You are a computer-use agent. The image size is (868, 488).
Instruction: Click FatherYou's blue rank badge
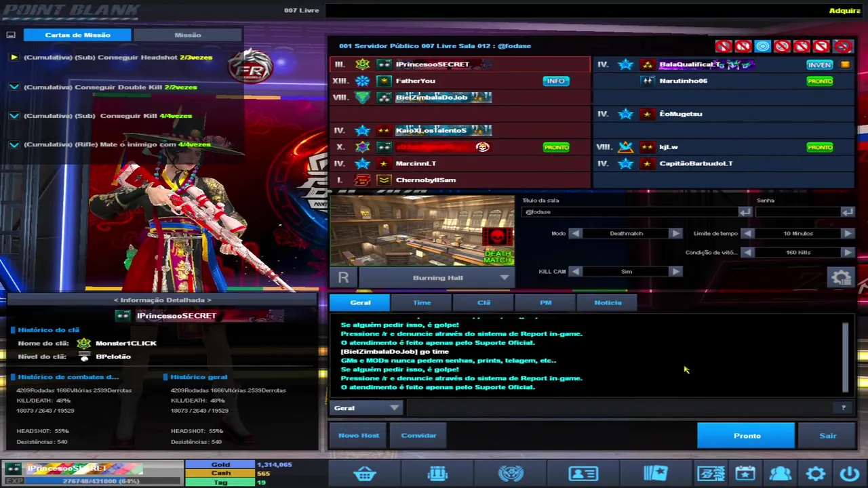coord(363,81)
